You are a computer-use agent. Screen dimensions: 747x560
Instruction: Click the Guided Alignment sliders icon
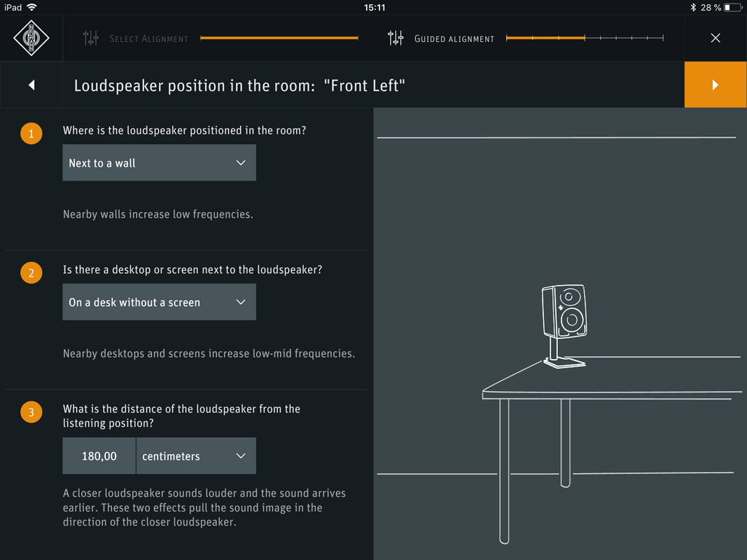(396, 38)
